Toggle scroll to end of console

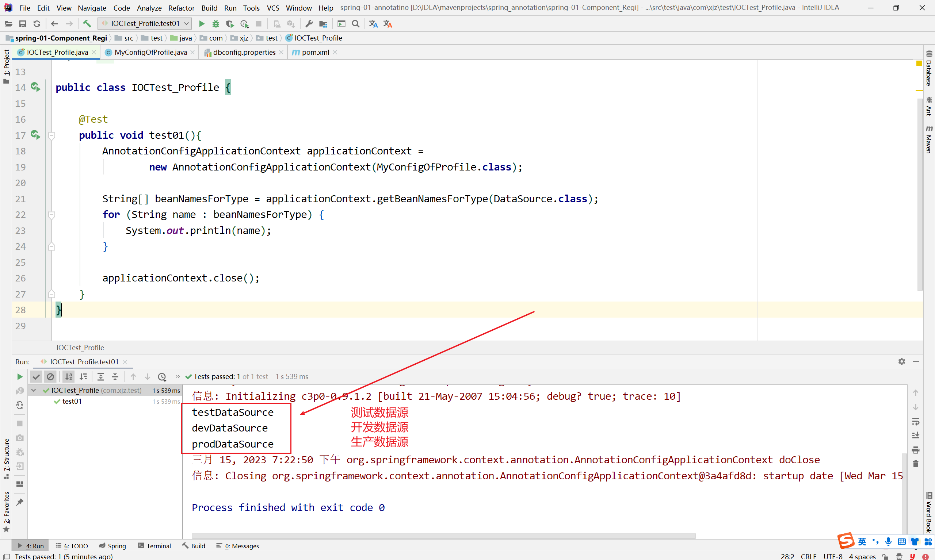tap(916, 436)
